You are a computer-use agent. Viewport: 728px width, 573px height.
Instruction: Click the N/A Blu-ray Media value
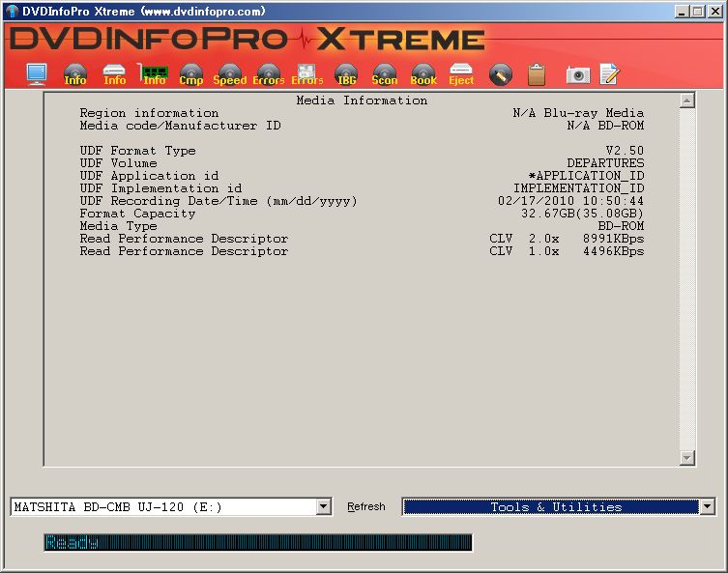pyautogui.click(x=578, y=113)
